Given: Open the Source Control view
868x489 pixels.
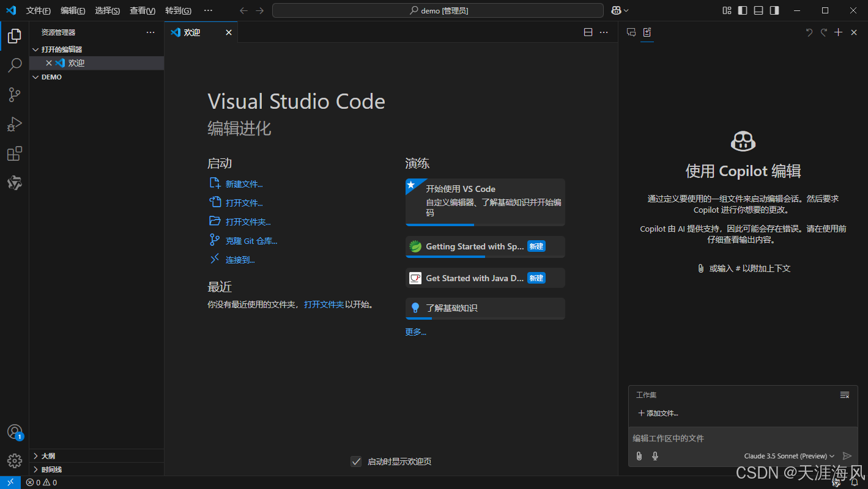Looking at the screenshot, I should [x=15, y=95].
